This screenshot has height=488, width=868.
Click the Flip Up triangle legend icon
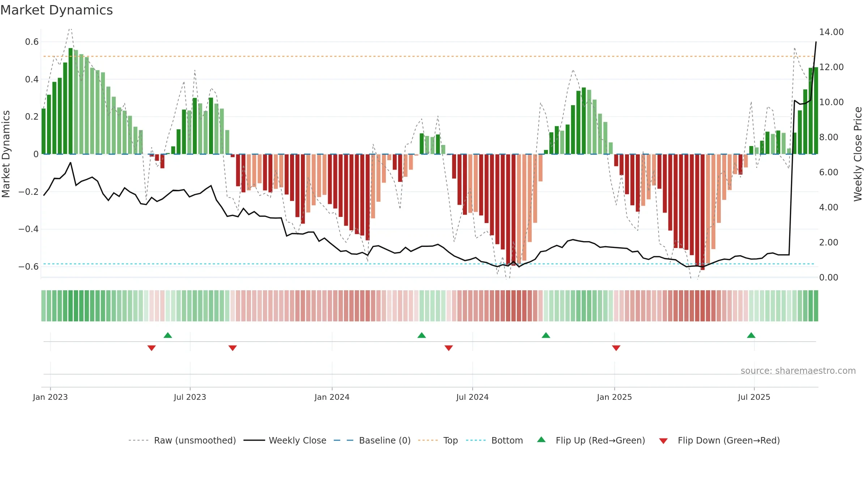tap(541, 440)
